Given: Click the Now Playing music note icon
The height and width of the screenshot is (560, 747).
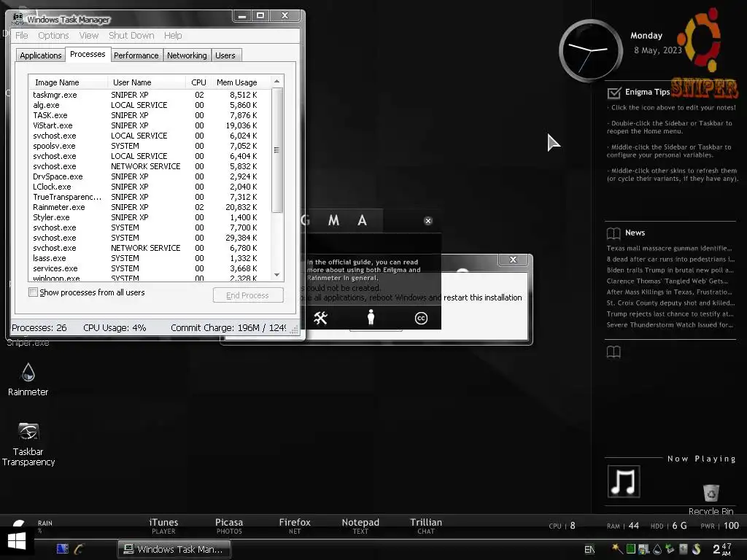Looking at the screenshot, I should pos(624,481).
